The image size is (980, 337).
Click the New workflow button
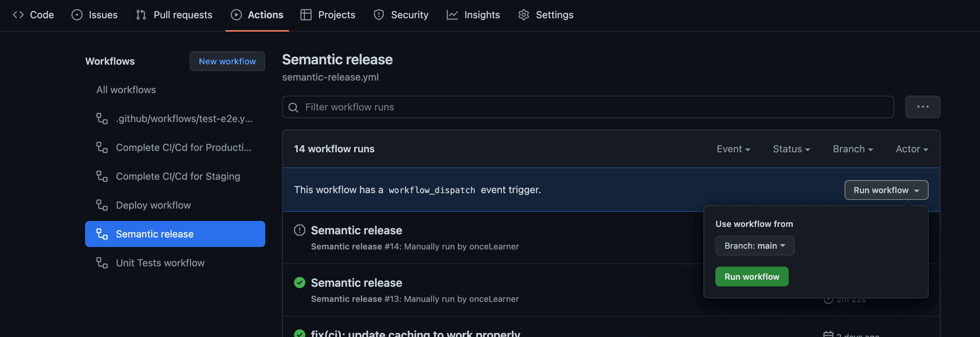click(227, 61)
